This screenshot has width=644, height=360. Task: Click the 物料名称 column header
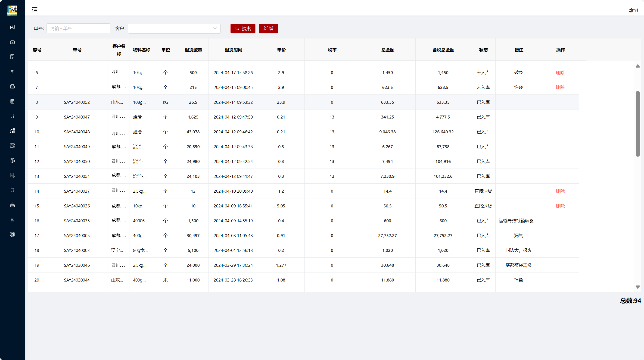click(x=141, y=50)
